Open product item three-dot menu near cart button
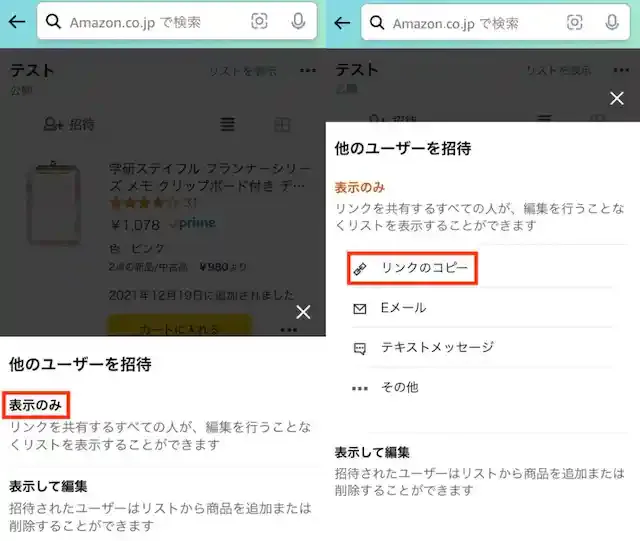The image size is (640, 541). [x=289, y=329]
